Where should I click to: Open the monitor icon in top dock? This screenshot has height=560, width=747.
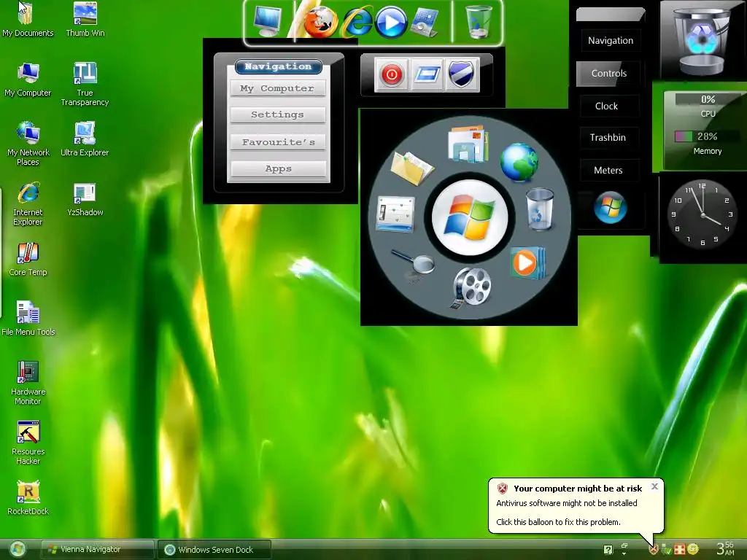point(268,21)
